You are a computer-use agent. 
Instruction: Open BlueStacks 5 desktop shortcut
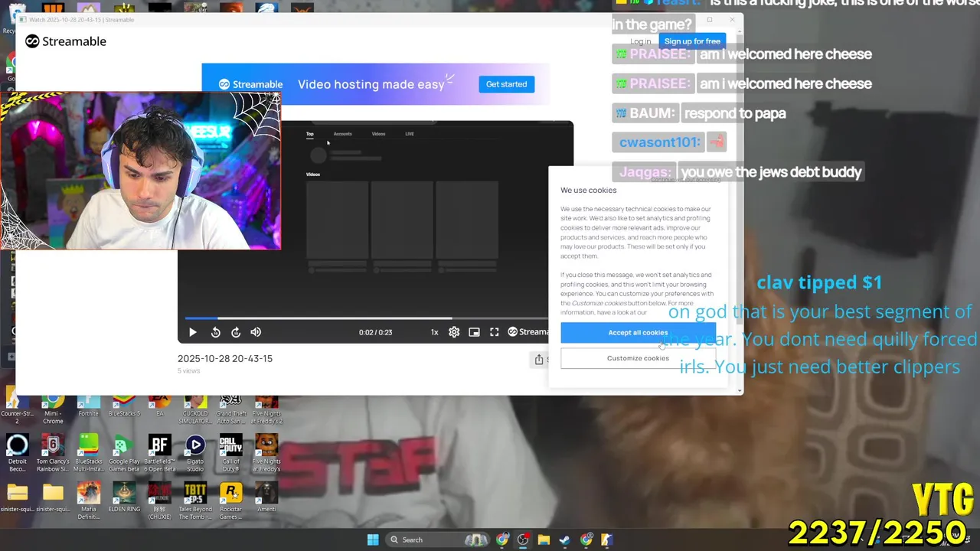124,407
